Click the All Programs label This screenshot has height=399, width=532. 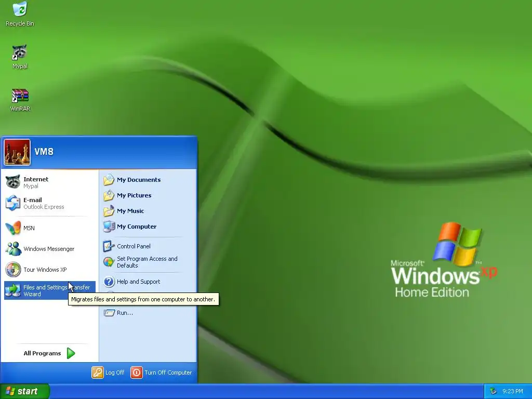pyautogui.click(x=42, y=353)
